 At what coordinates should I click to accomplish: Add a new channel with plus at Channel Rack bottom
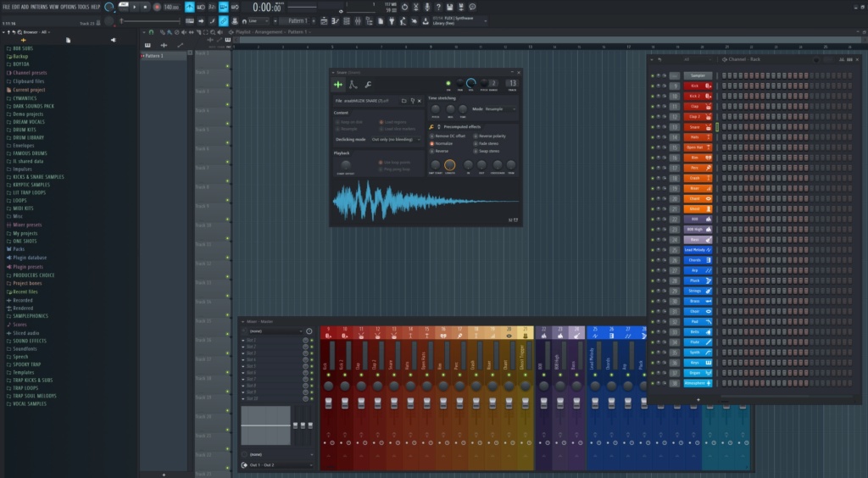click(x=698, y=399)
